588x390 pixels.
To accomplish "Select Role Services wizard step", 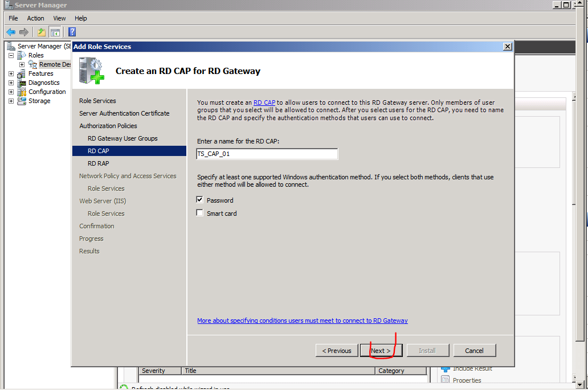I will (97, 101).
